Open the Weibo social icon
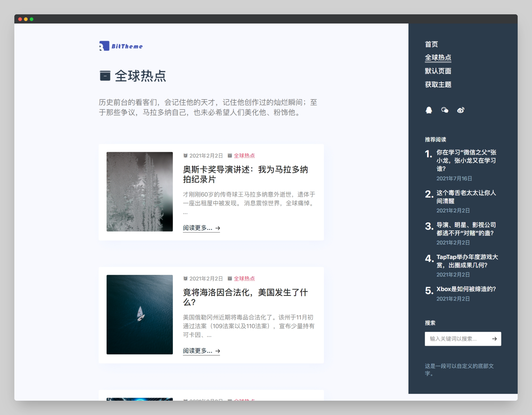The width and height of the screenshot is (532, 415). (461, 110)
